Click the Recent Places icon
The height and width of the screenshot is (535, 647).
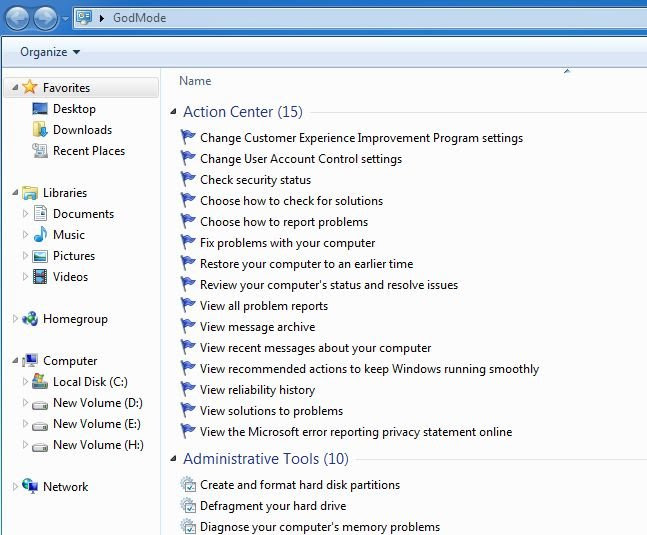(x=40, y=151)
